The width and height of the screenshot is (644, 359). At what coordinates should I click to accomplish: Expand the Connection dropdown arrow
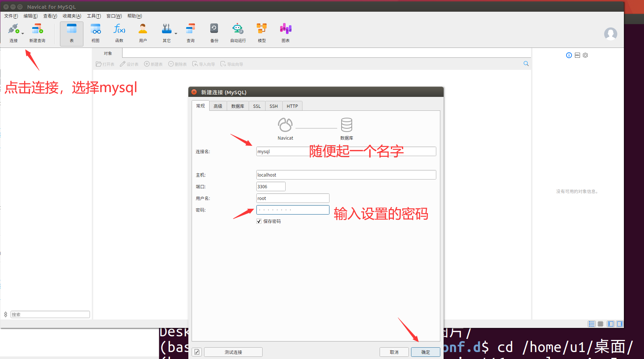click(x=23, y=34)
